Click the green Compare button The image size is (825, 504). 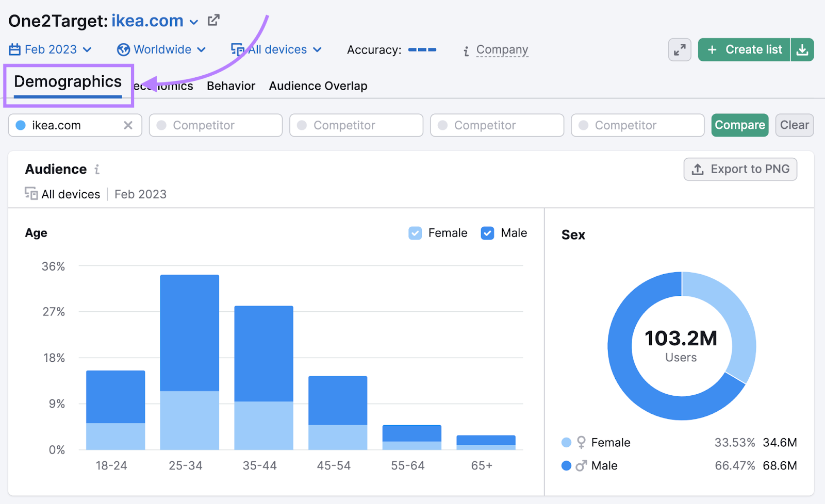pos(740,125)
